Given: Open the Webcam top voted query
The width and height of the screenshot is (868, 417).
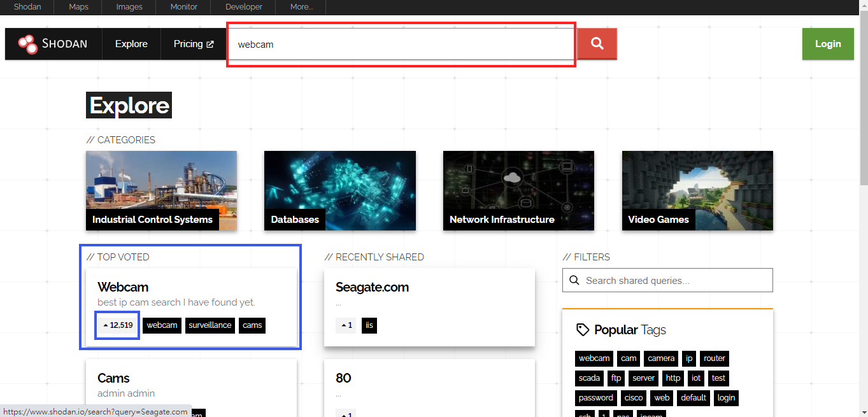Looking at the screenshot, I should [123, 287].
